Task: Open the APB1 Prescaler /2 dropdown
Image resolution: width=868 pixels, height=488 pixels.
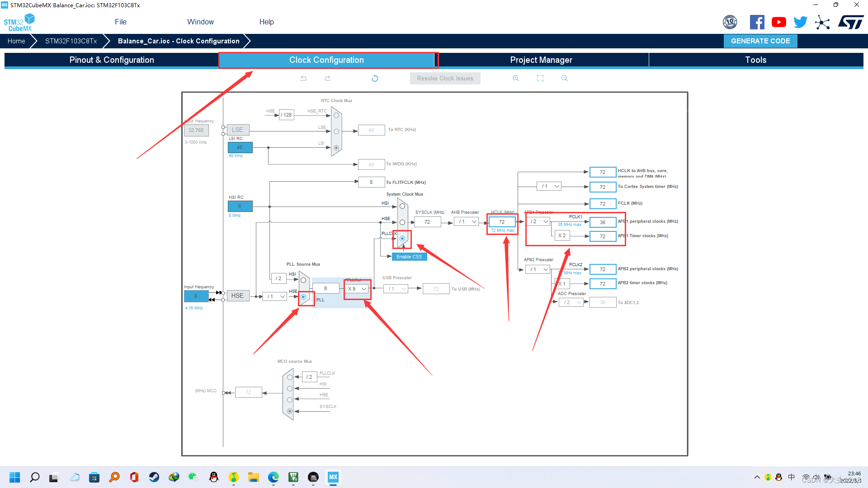Action: pyautogui.click(x=538, y=221)
